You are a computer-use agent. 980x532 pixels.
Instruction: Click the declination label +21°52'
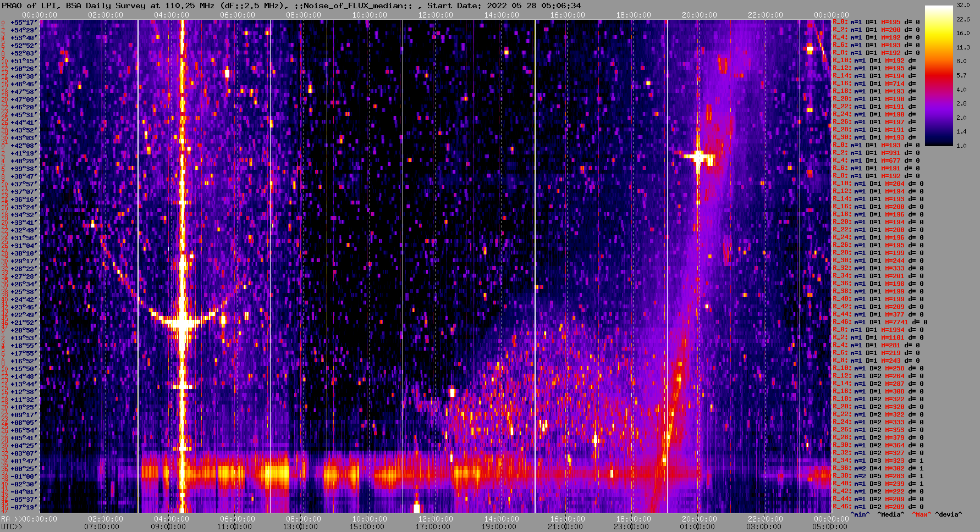click(23, 322)
